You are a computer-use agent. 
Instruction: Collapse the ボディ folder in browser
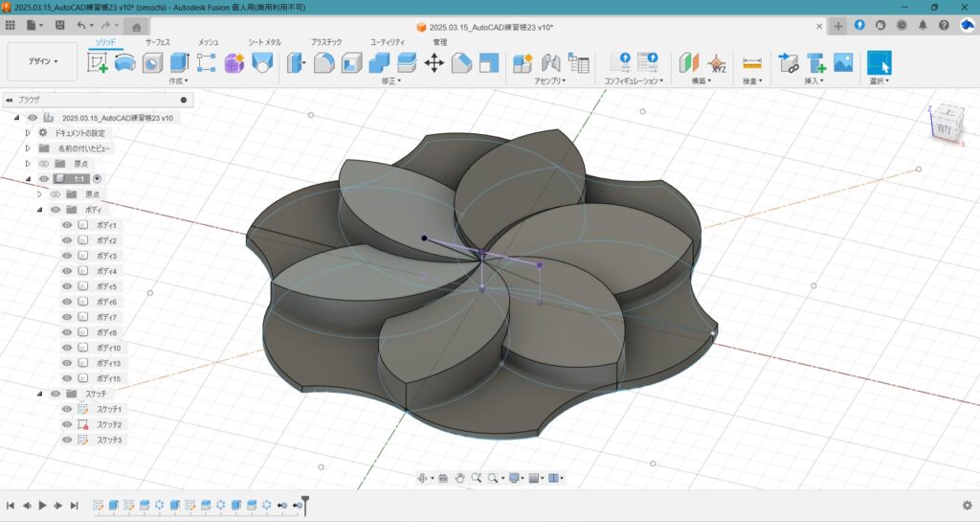click(40, 210)
